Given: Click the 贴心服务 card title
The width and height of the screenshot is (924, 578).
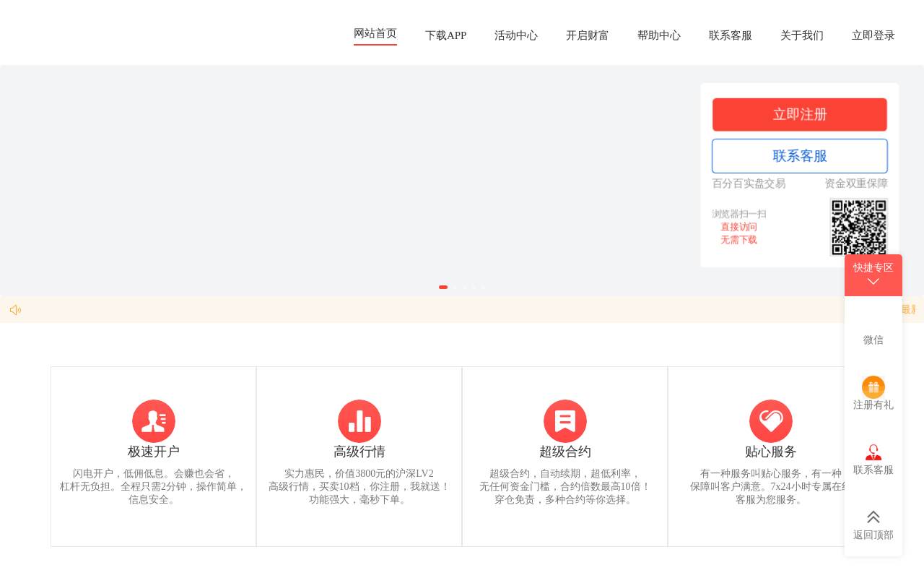Looking at the screenshot, I should (x=771, y=452).
